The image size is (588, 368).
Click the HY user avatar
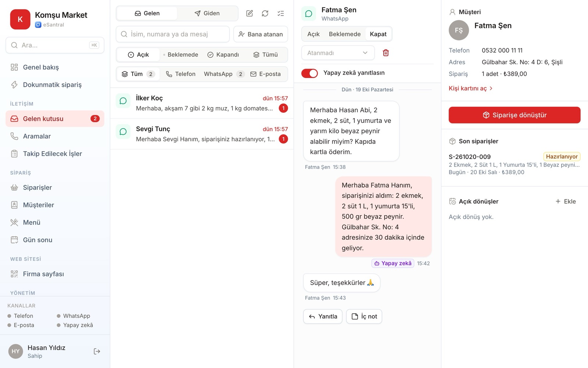click(x=15, y=351)
